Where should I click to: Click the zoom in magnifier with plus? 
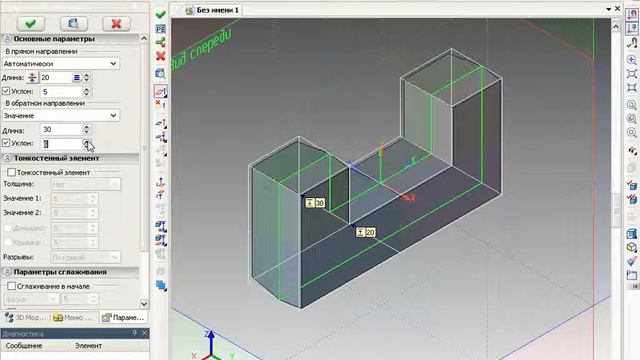[632, 60]
